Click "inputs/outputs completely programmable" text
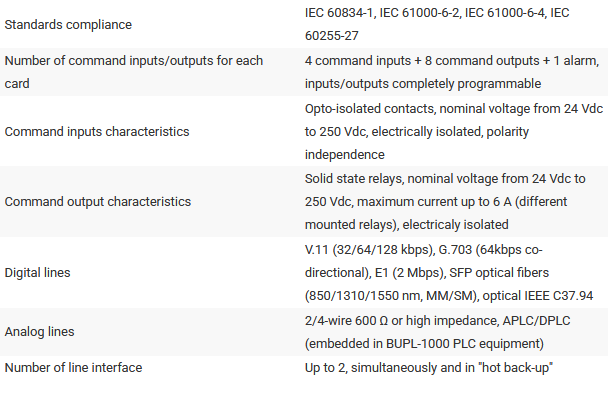This screenshot has width=613, height=401. pos(423,84)
